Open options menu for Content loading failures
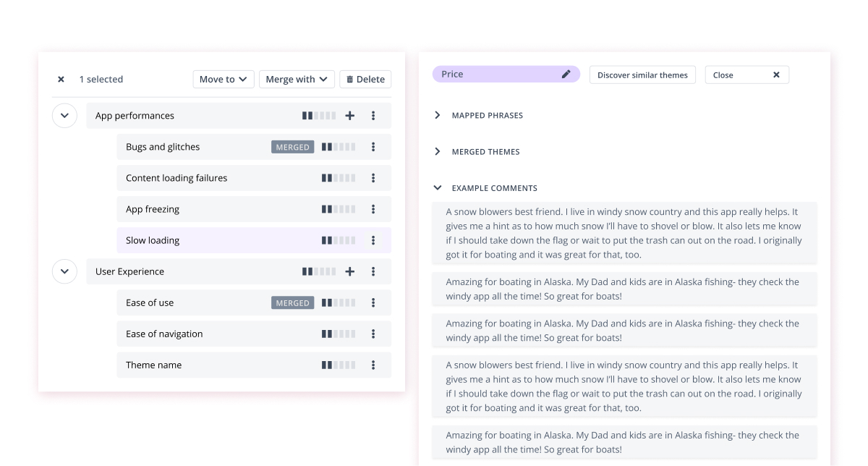868x466 pixels. tap(373, 177)
